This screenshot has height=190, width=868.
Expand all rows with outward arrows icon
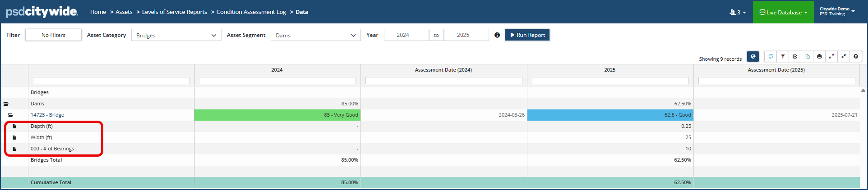[831, 57]
